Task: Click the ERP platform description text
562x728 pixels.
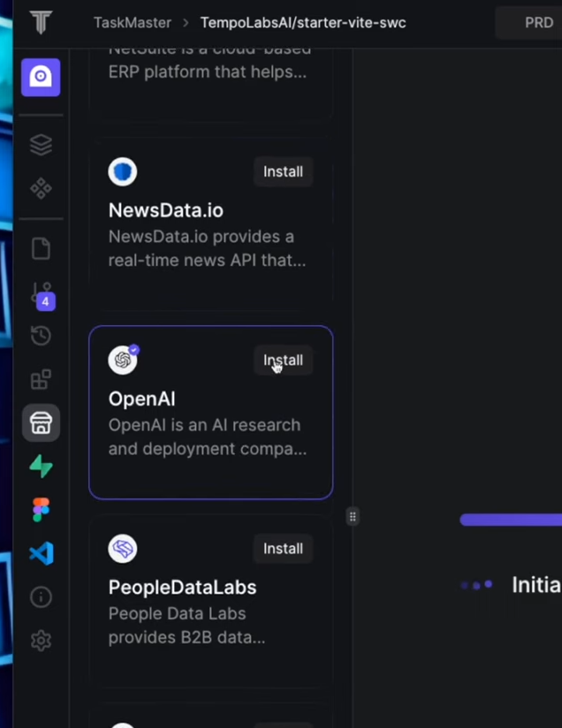Action: (207, 72)
